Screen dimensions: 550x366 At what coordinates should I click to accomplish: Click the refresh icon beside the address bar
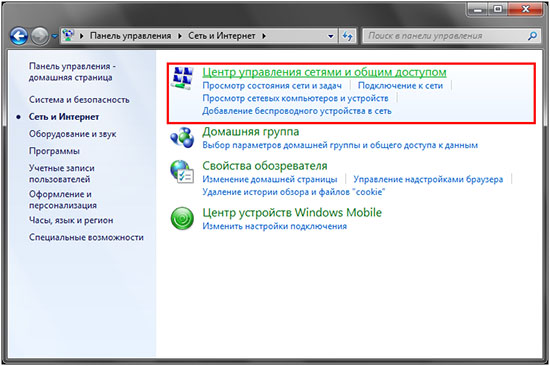[347, 36]
